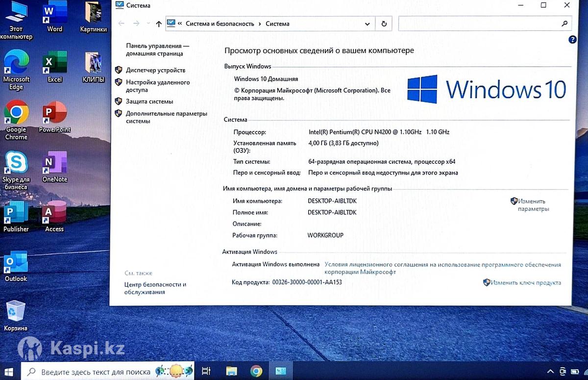Click the WORKGROUP value
Viewport: 588px width, 380px height.
(325, 235)
